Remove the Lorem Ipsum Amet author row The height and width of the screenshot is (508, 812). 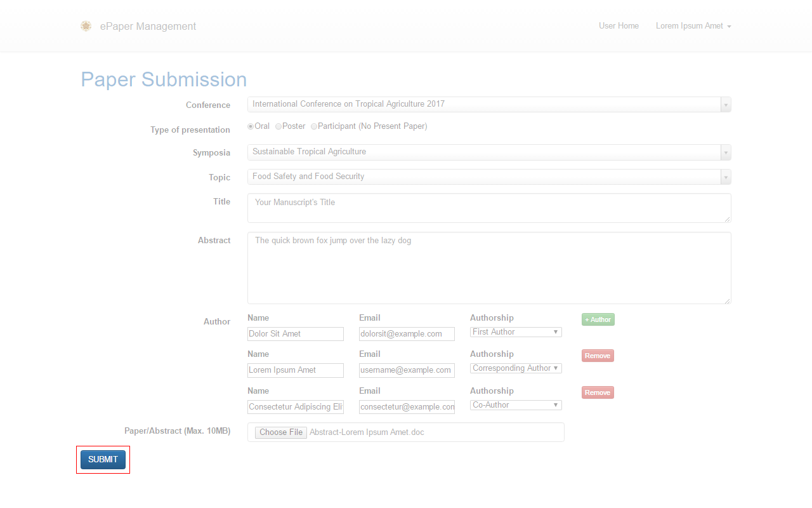[598, 356]
